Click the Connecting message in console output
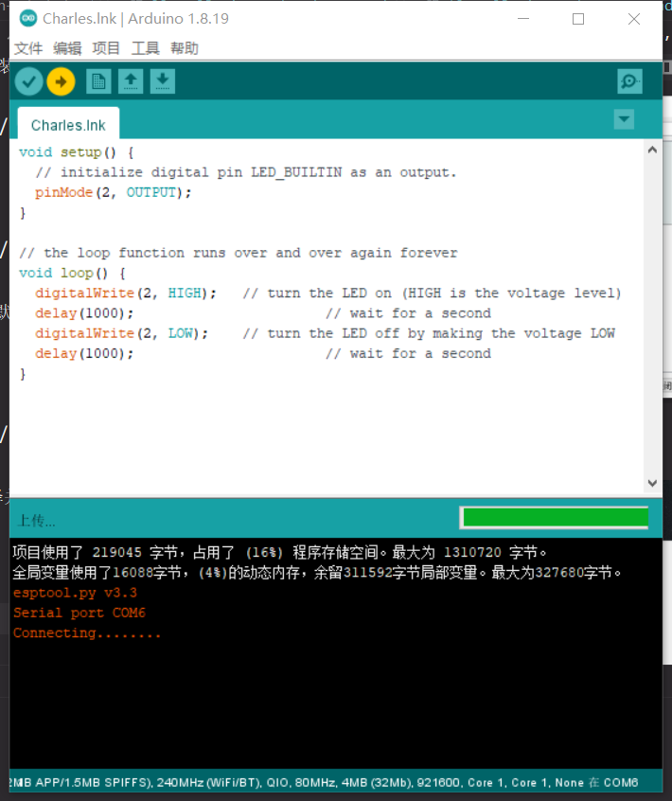The height and width of the screenshot is (801, 672). tap(87, 633)
